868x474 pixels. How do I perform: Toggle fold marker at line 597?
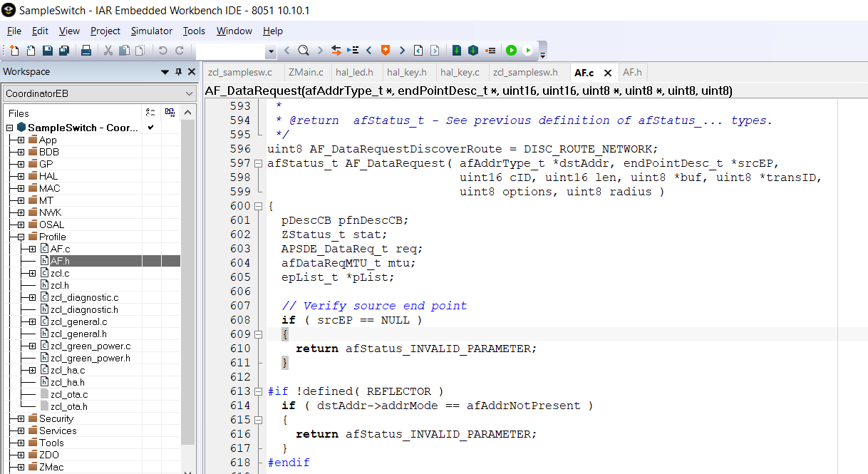tap(258, 163)
